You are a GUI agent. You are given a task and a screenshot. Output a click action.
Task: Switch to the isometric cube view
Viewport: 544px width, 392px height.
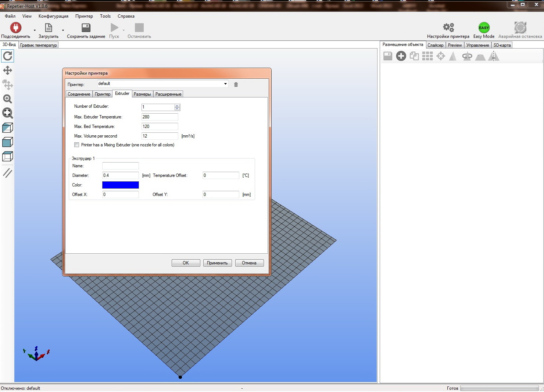coord(8,128)
